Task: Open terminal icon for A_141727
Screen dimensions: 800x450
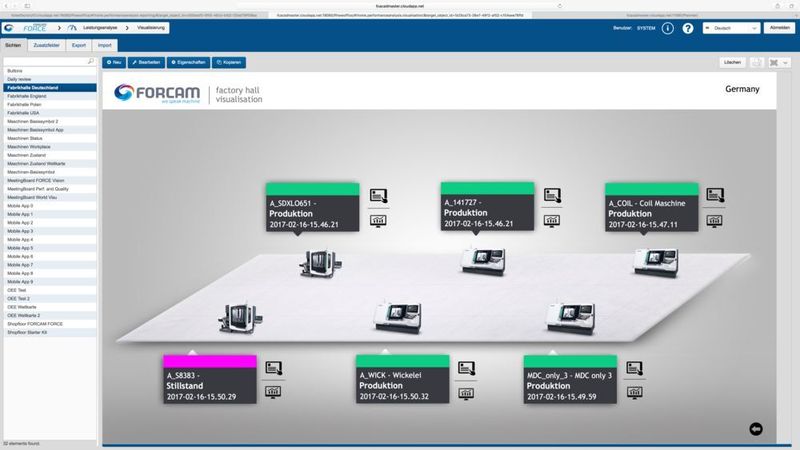Action: pyautogui.click(x=552, y=195)
